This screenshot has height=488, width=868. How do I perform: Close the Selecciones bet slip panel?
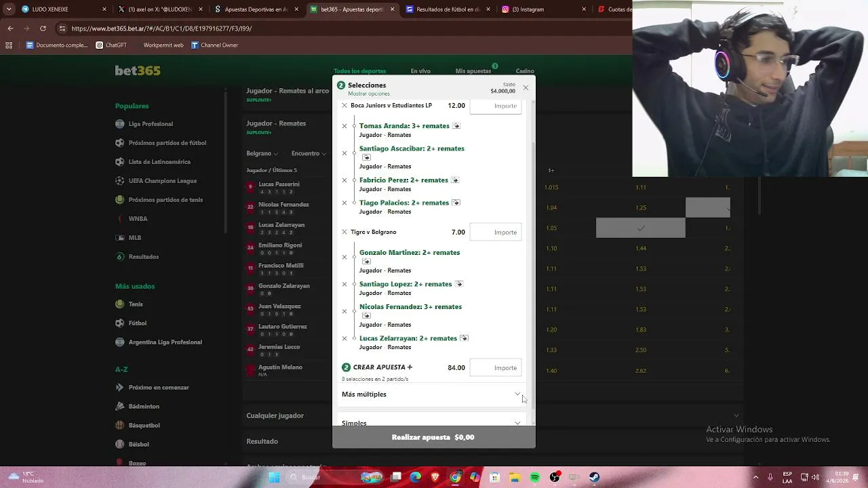pyautogui.click(x=526, y=87)
